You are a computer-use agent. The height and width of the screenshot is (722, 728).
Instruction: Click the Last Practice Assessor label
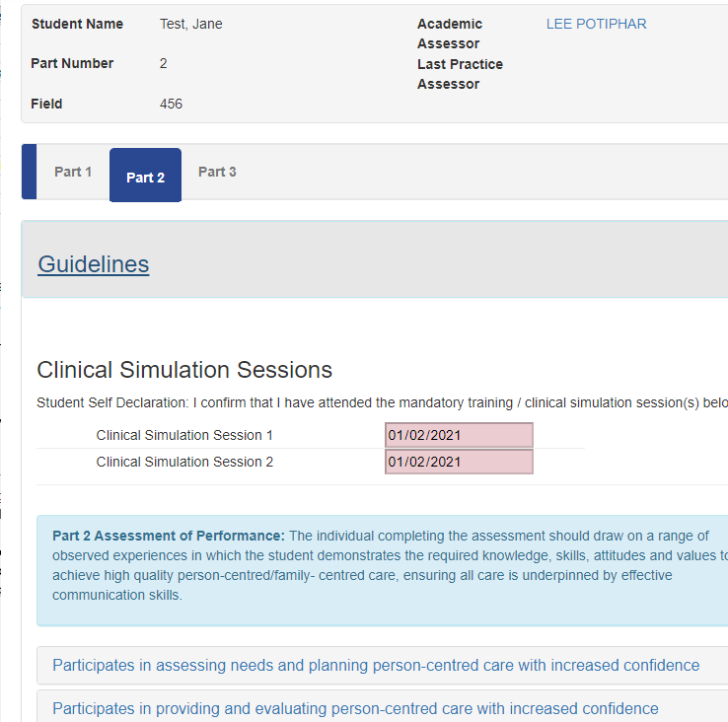(x=460, y=74)
